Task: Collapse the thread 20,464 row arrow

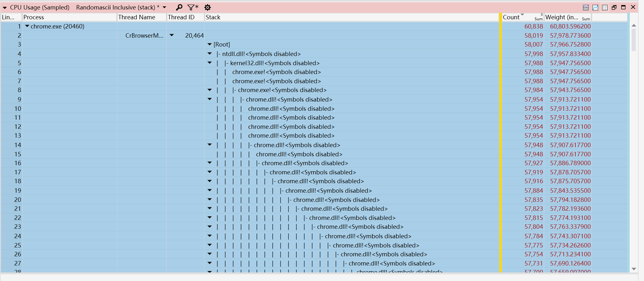Action: 172,35
